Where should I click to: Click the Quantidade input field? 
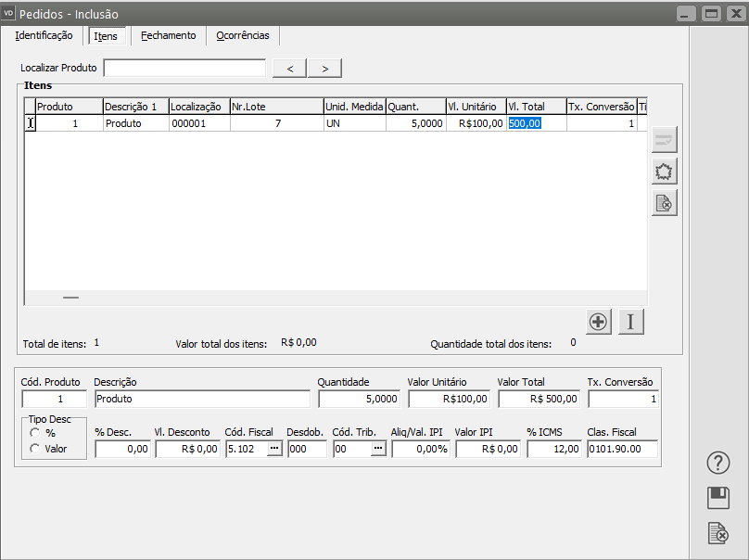359,399
